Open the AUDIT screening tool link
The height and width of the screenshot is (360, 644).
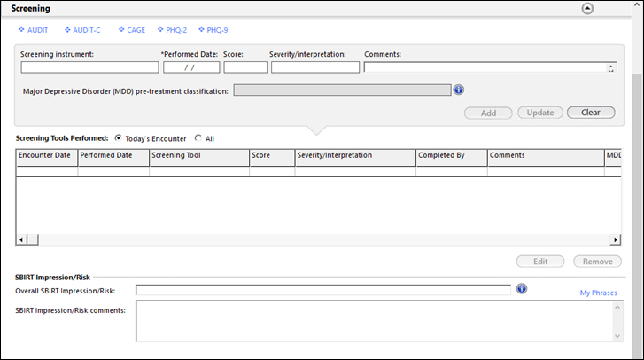34,30
